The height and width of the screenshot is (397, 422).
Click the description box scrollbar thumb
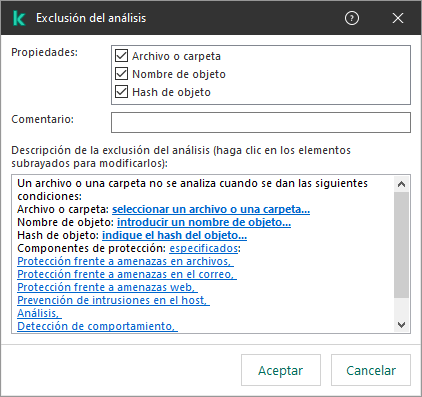[x=402, y=245]
